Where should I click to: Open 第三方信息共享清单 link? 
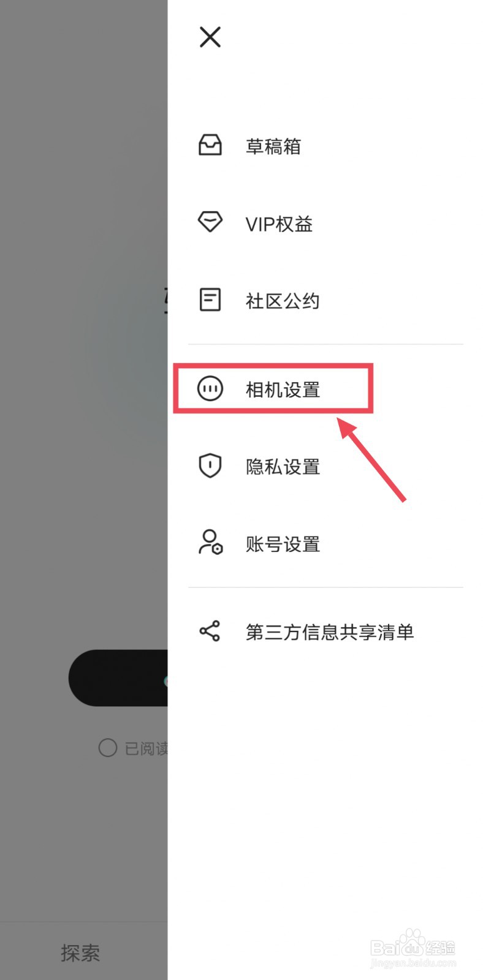pyautogui.click(x=330, y=632)
